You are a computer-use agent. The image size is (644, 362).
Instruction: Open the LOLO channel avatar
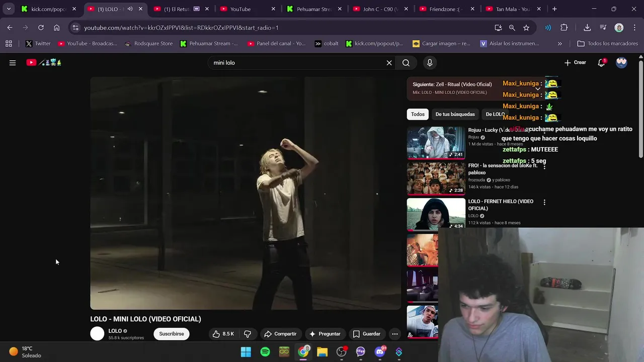(97, 333)
